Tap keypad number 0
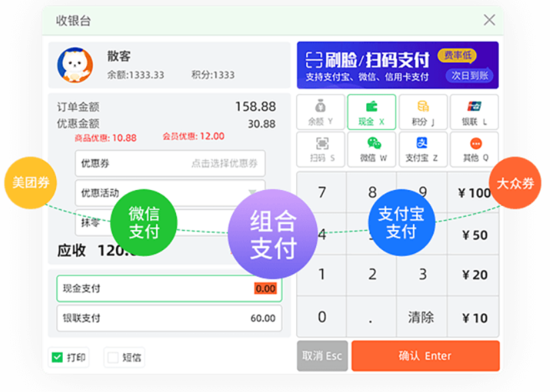The width and height of the screenshot is (553, 392). [322, 317]
